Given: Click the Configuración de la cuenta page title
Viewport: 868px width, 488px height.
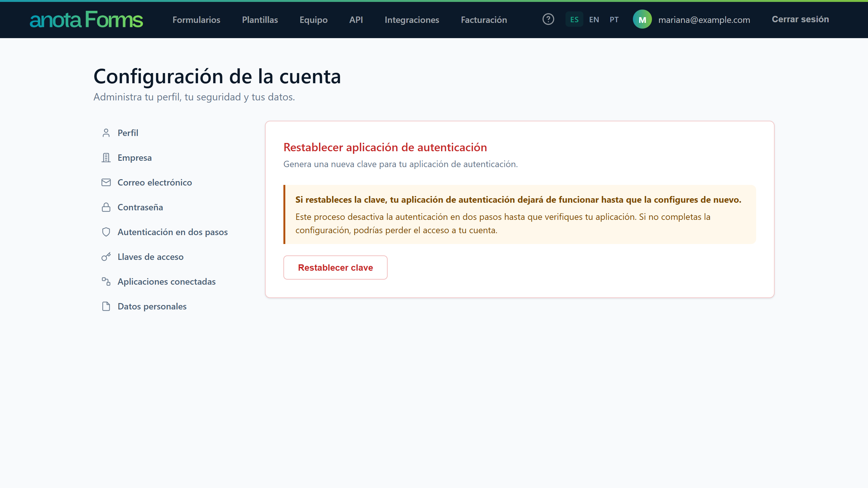Looking at the screenshot, I should coord(217,76).
